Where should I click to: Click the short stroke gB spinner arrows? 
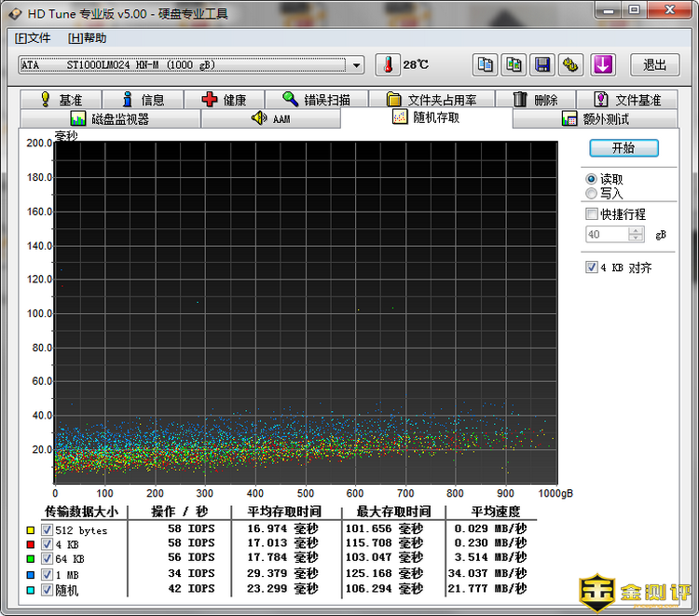coord(638,235)
